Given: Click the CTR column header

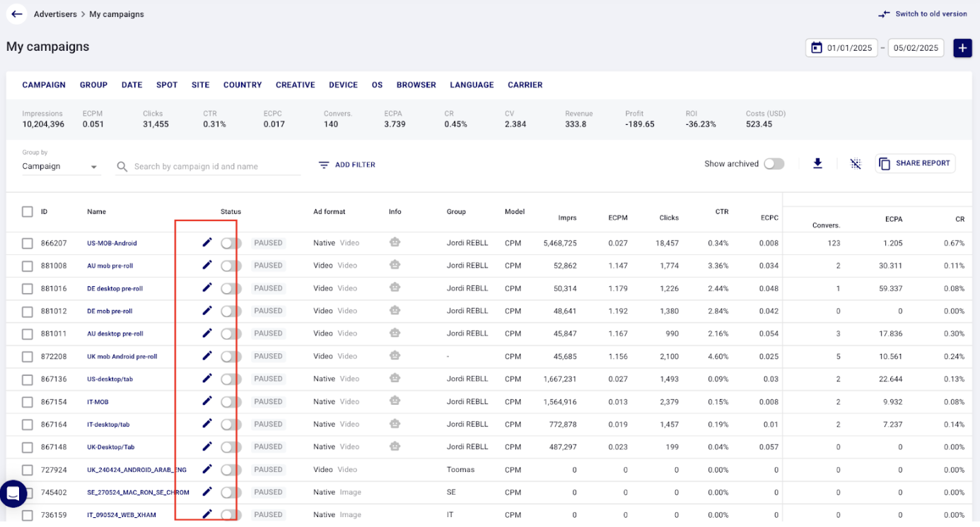Looking at the screenshot, I should [x=721, y=211].
